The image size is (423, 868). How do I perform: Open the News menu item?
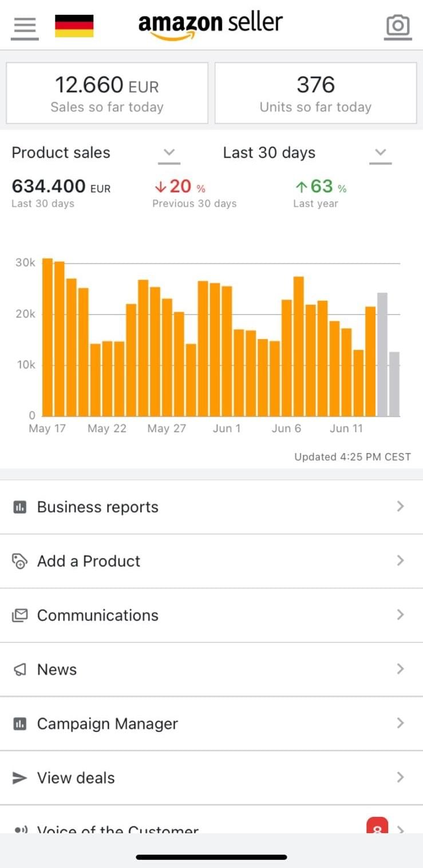[57, 669]
